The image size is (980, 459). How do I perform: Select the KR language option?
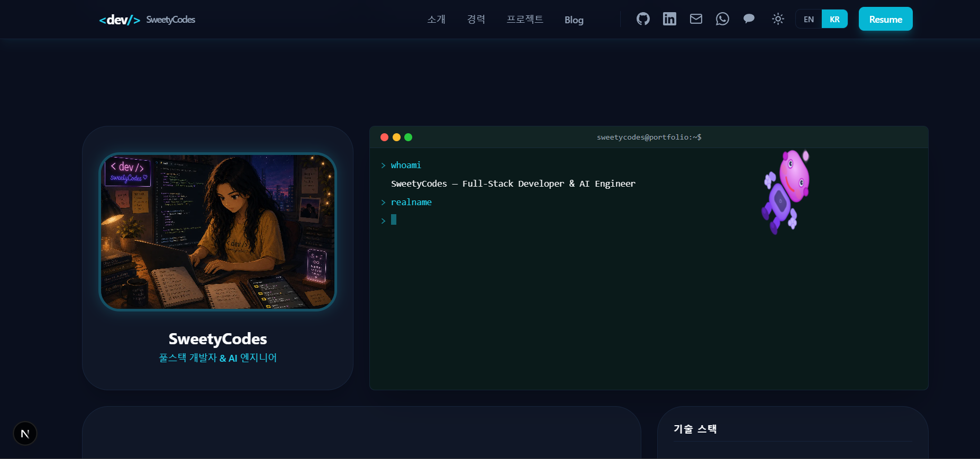point(834,19)
